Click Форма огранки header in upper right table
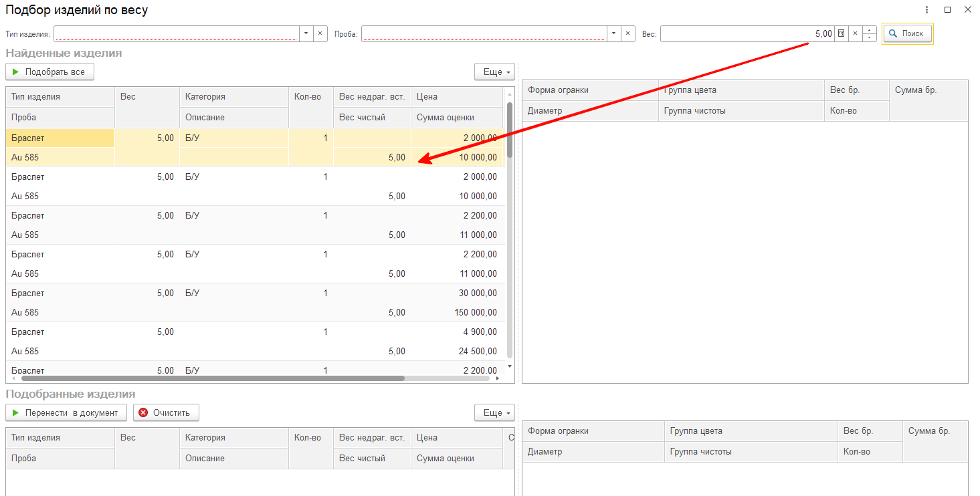The height and width of the screenshot is (496, 980). pos(591,90)
